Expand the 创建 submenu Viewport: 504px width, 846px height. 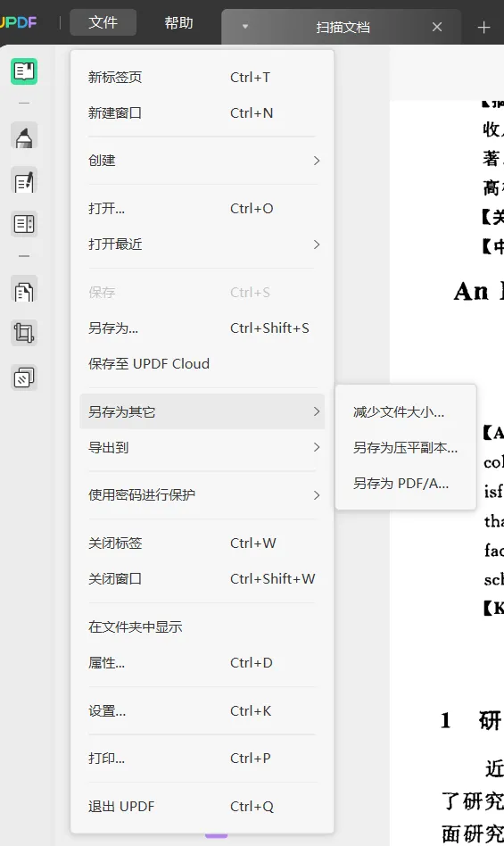click(202, 161)
